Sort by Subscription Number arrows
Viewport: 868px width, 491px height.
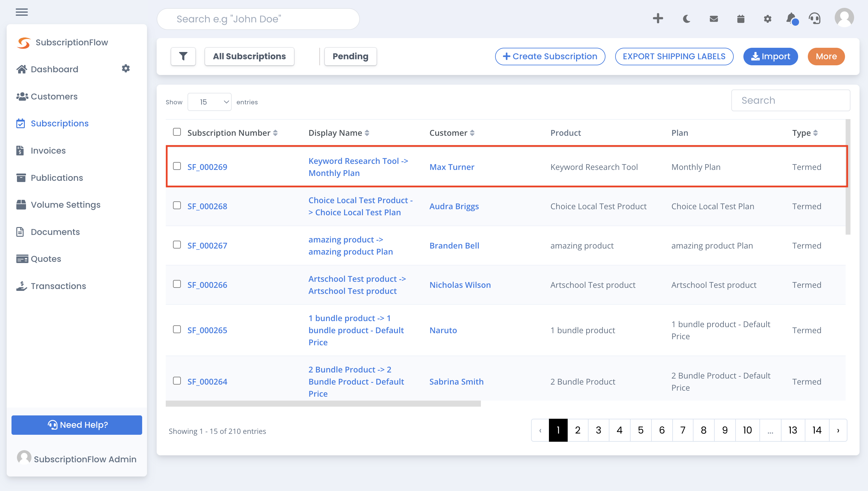(x=275, y=133)
